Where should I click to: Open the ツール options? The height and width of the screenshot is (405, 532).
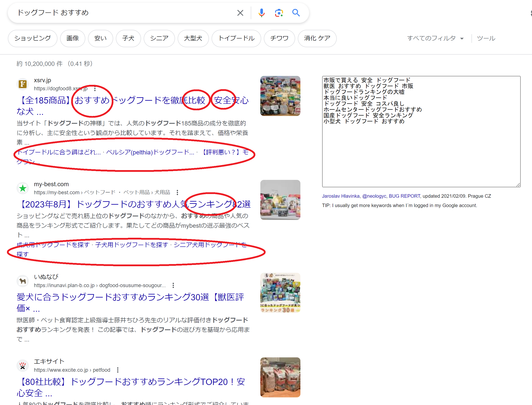(486, 38)
